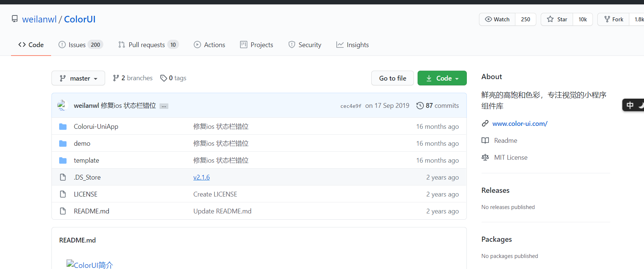
Task: Click the folder icon for template
Action: (x=63, y=160)
